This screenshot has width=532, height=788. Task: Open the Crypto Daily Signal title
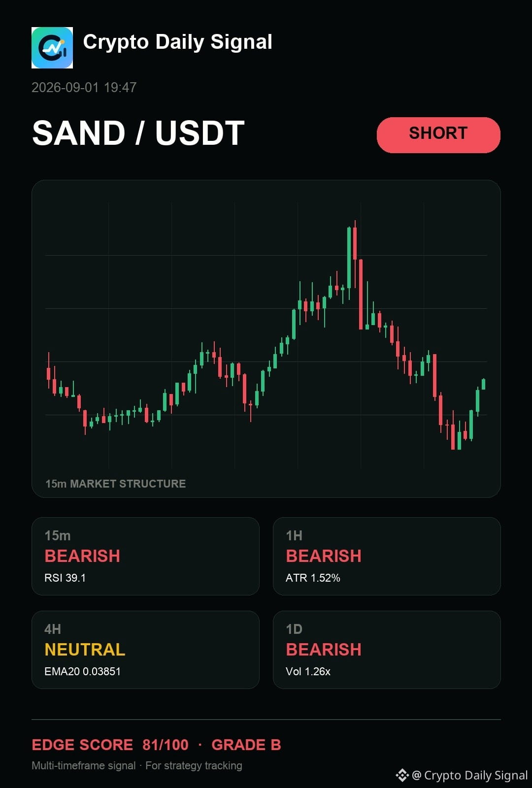point(177,42)
